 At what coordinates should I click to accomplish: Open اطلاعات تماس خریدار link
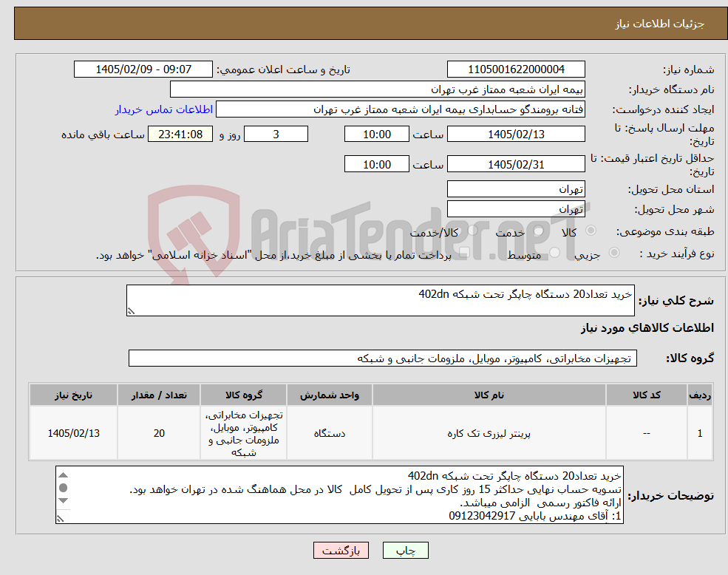(164, 109)
